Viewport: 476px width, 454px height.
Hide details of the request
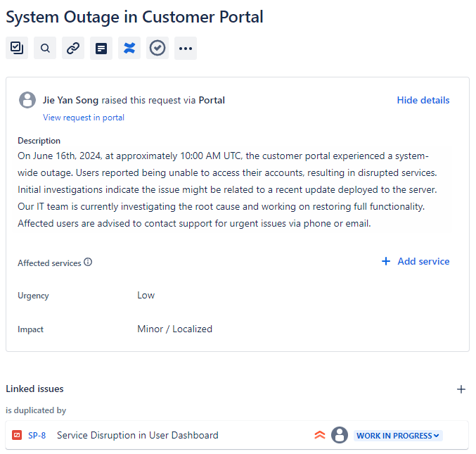click(423, 100)
